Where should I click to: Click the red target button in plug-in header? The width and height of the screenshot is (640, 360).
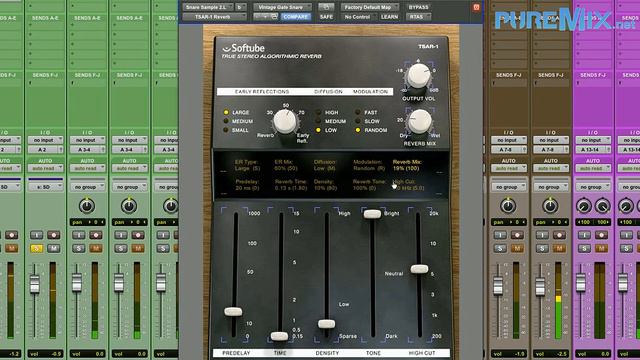coord(476,7)
